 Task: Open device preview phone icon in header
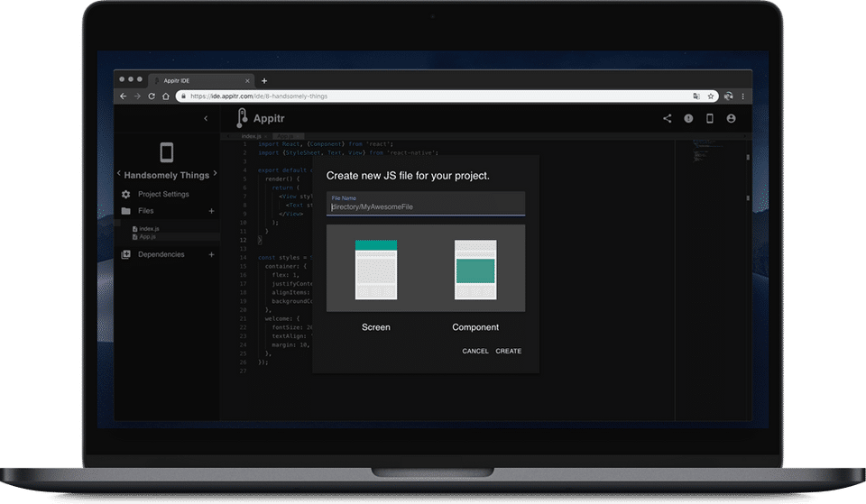710,118
